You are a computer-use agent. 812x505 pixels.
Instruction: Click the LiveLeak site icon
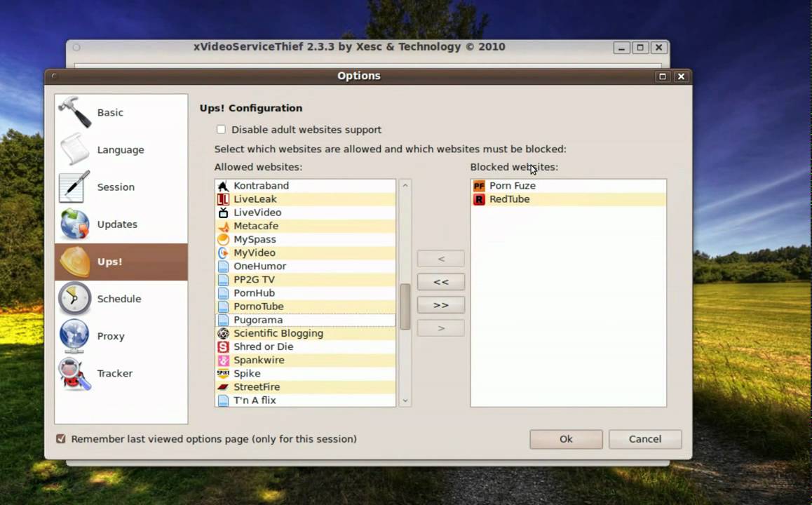click(x=223, y=199)
